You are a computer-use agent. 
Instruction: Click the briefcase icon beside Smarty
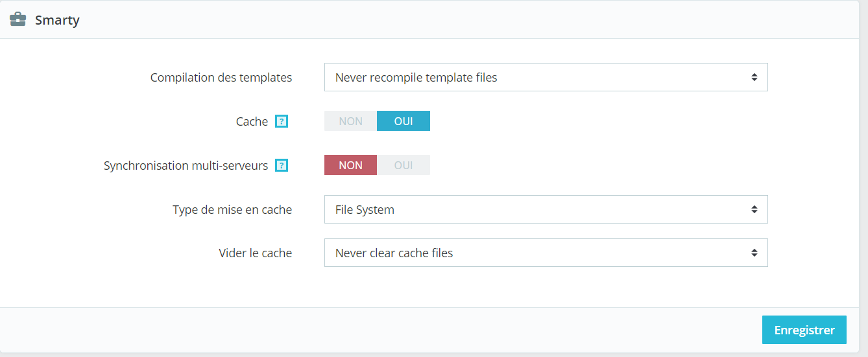(18, 19)
